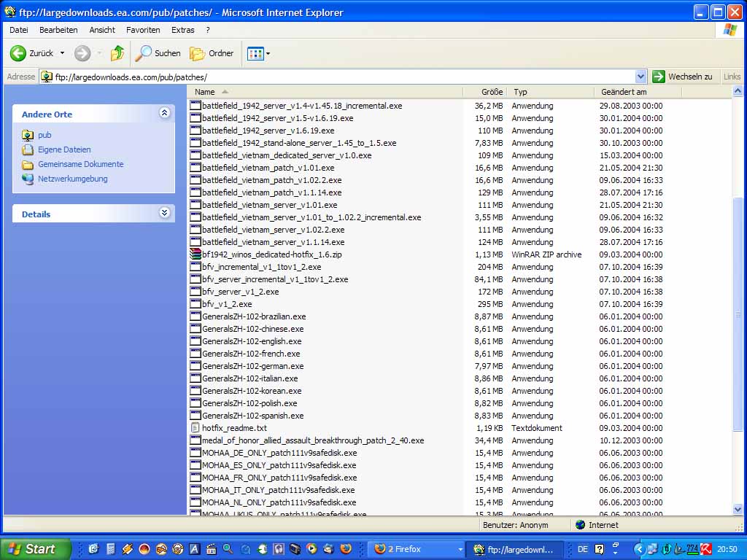The height and width of the screenshot is (560, 747).
Task: Open the address bar dropdown
Action: (640, 77)
